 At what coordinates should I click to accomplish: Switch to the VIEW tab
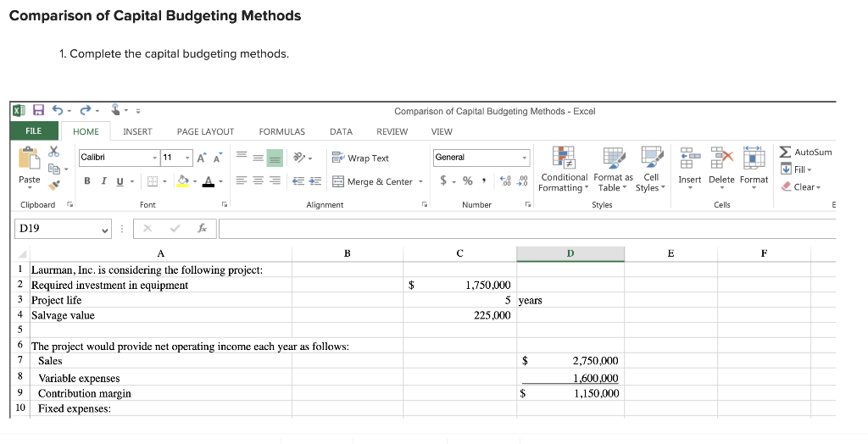(442, 131)
